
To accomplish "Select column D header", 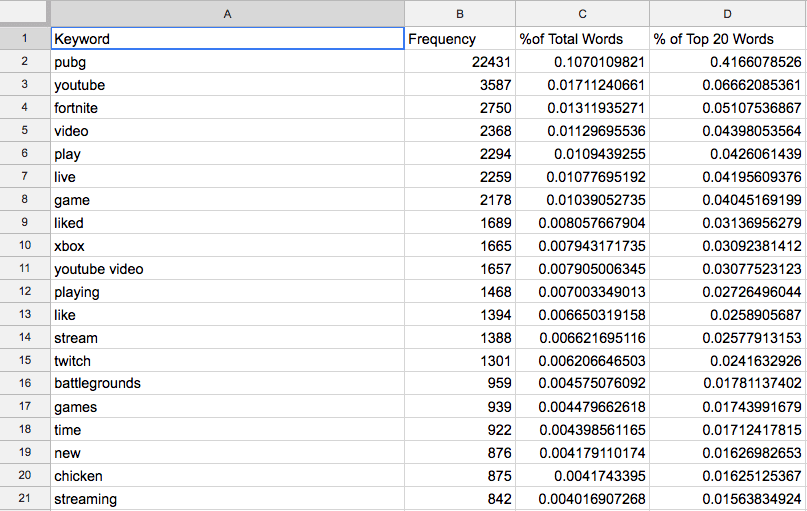I will pyautogui.click(x=728, y=14).
